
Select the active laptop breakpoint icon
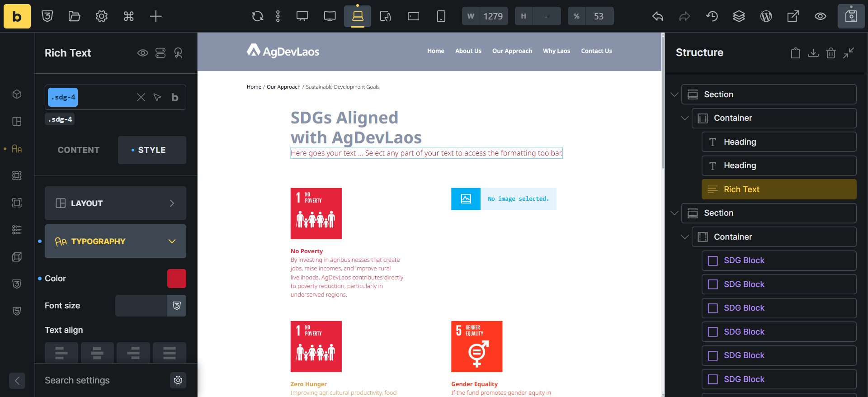[358, 16]
